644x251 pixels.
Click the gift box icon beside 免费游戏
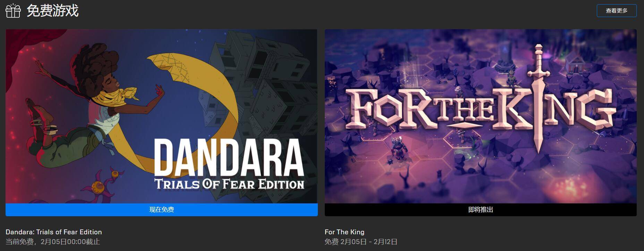click(13, 11)
